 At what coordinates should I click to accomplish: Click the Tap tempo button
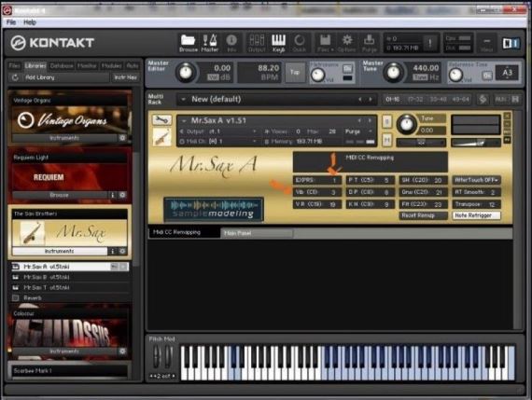click(295, 72)
